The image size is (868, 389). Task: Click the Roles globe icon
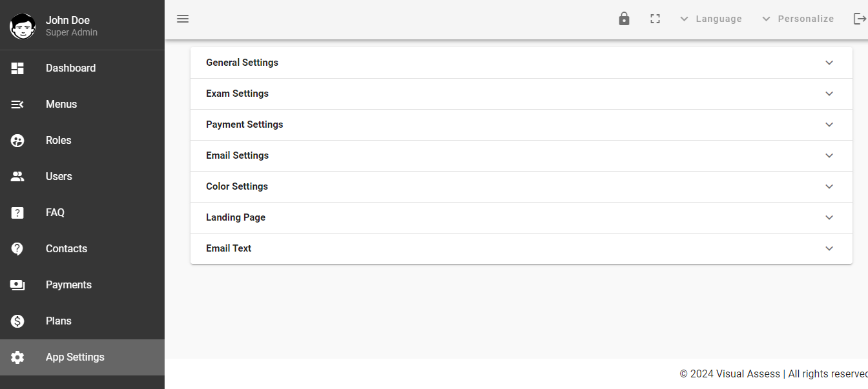point(17,140)
